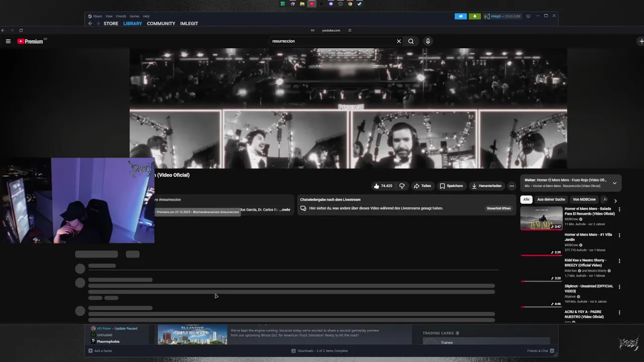Open options for #1 Villa Jardin video
644x362 pixels.
click(x=619, y=235)
